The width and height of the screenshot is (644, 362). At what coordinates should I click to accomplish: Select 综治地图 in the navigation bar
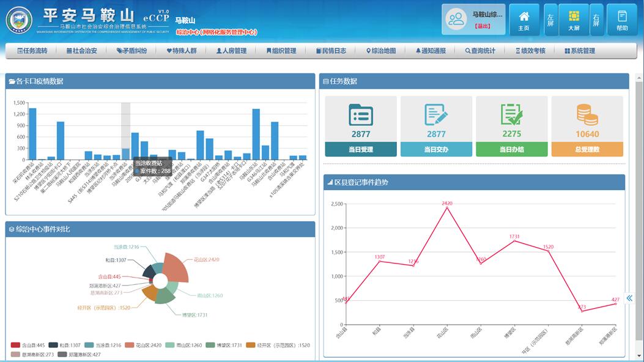(x=381, y=51)
